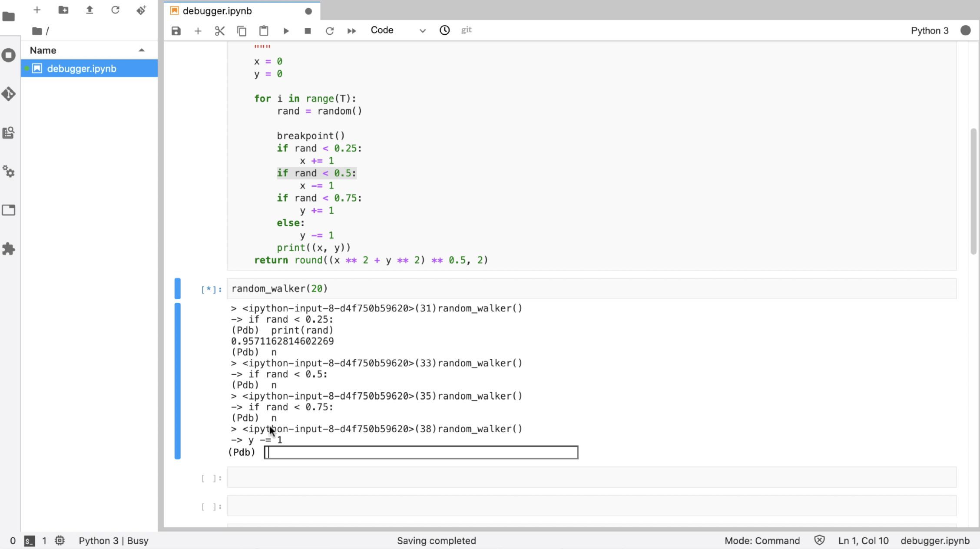Click the git toolbar button
Image resolution: width=980 pixels, height=549 pixels.
tap(466, 30)
